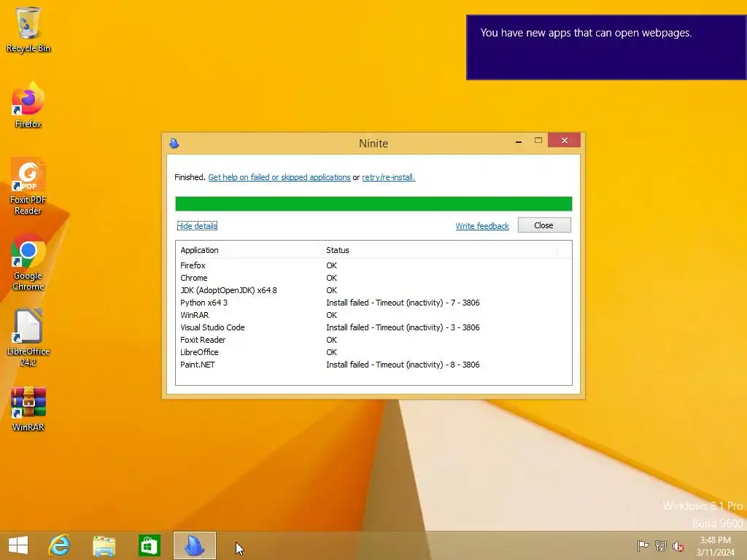This screenshot has height=560, width=747.
Task: Select the JDK (AdoptOpenJDK) x64 8 row
Action: 373,290
